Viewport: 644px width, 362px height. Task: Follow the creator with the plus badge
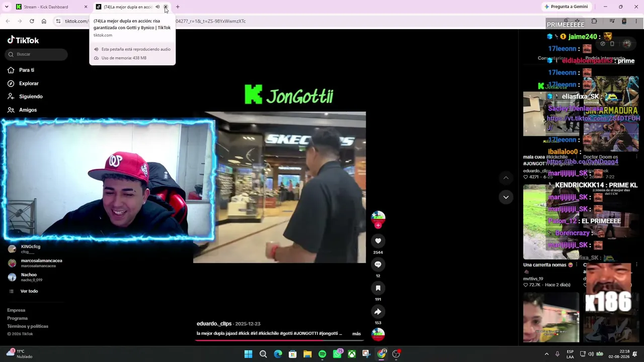[378, 226]
